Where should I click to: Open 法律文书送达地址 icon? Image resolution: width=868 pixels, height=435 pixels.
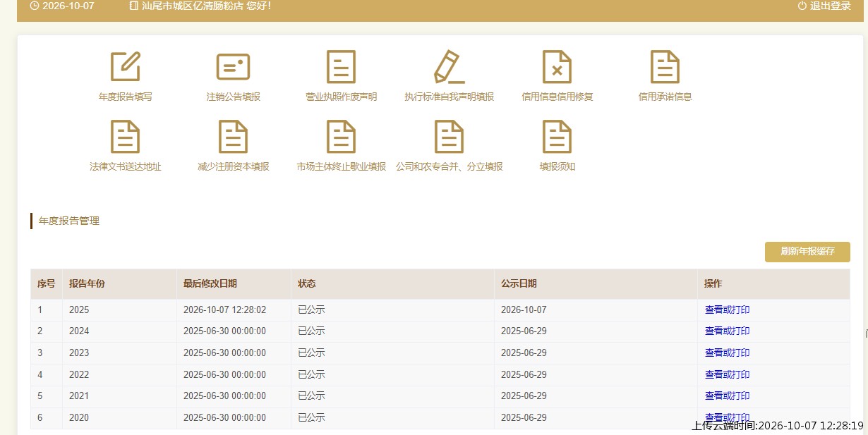pos(126,137)
